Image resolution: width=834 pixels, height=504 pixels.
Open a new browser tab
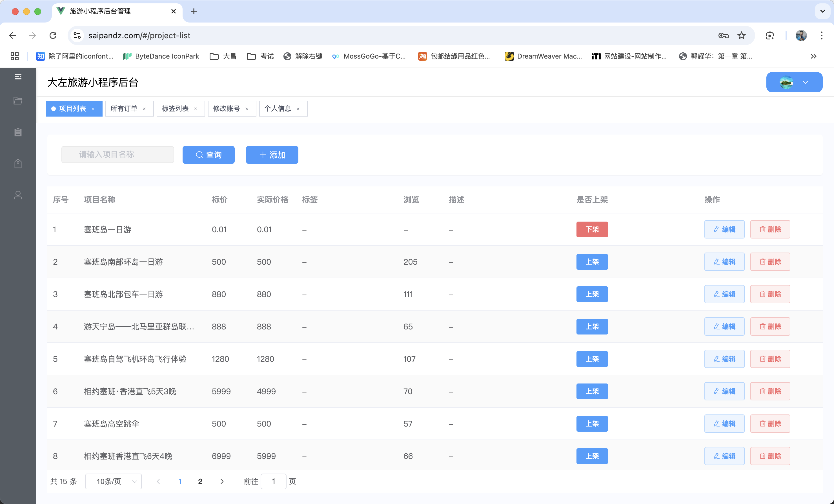pyautogui.click(x=194, y=12)
